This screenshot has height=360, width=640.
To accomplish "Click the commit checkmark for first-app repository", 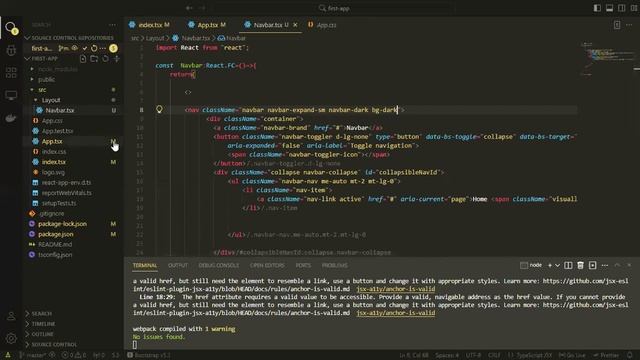I will coord(84,48).
